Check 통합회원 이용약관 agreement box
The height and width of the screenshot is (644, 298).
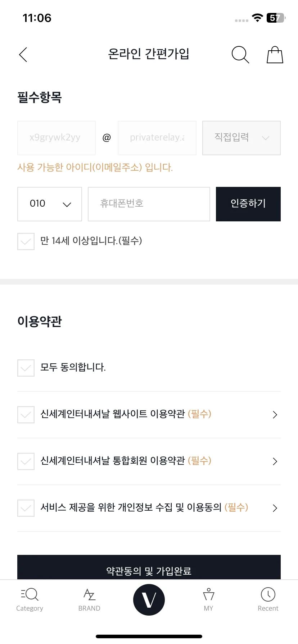26,461
